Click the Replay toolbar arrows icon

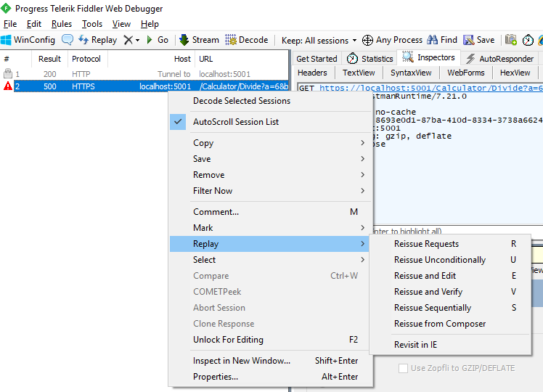tap(83, 40)
